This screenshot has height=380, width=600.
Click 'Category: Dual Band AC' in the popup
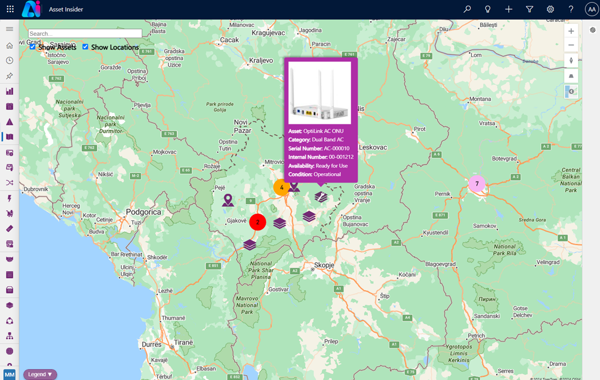tap(316, 140)
